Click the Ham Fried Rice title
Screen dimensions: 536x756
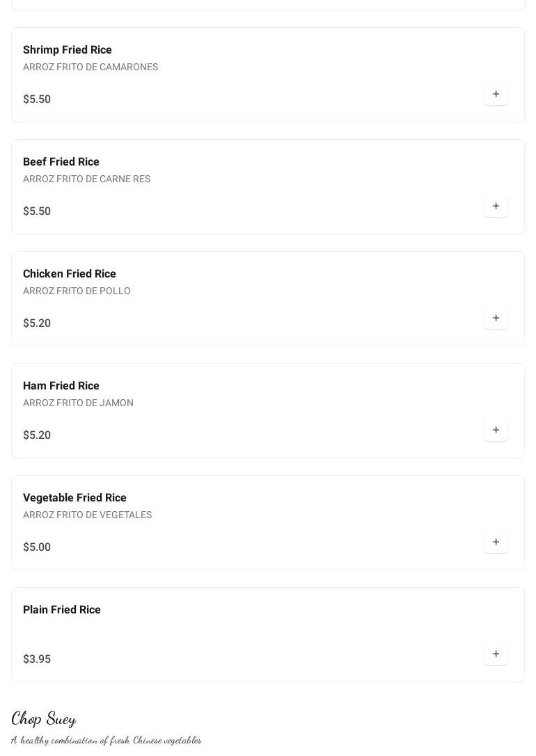(61, 386)
